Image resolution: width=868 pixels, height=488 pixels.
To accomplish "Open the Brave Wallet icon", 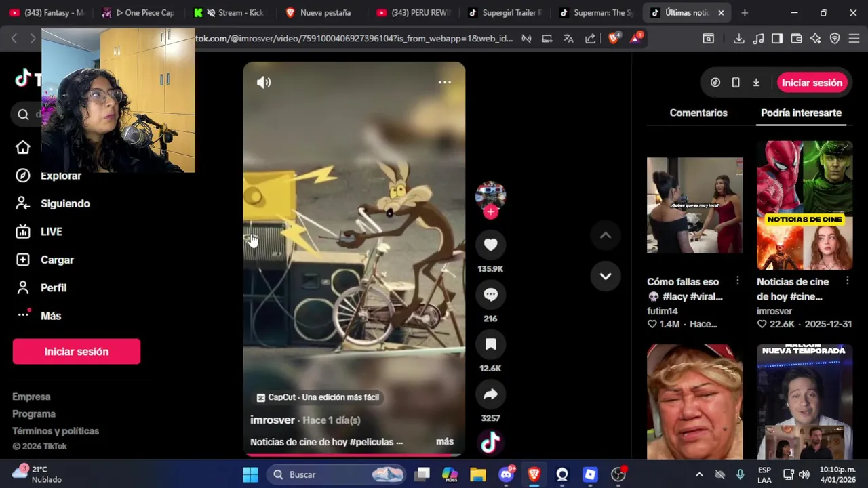I will click(797, 39).
